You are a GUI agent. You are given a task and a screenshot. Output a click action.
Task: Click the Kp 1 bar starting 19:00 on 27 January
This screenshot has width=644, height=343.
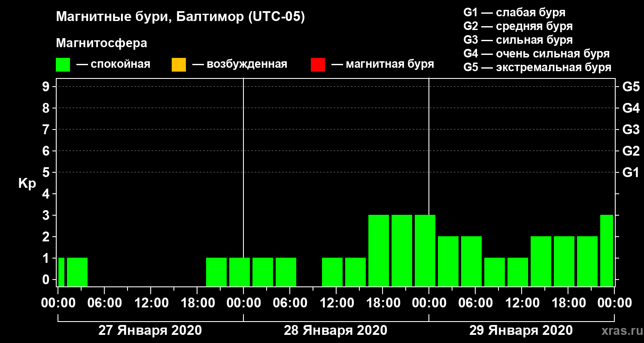[x=216, y=272]
